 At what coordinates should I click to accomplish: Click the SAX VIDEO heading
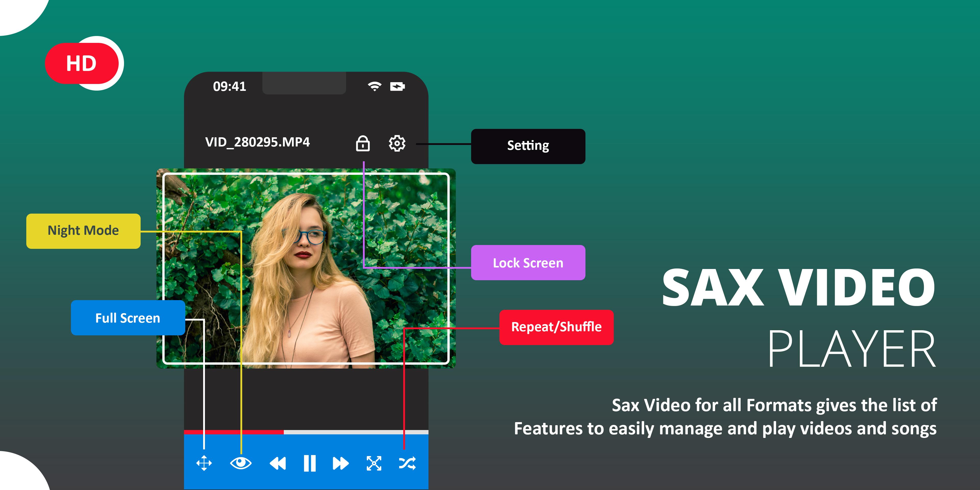pos(799,287)
